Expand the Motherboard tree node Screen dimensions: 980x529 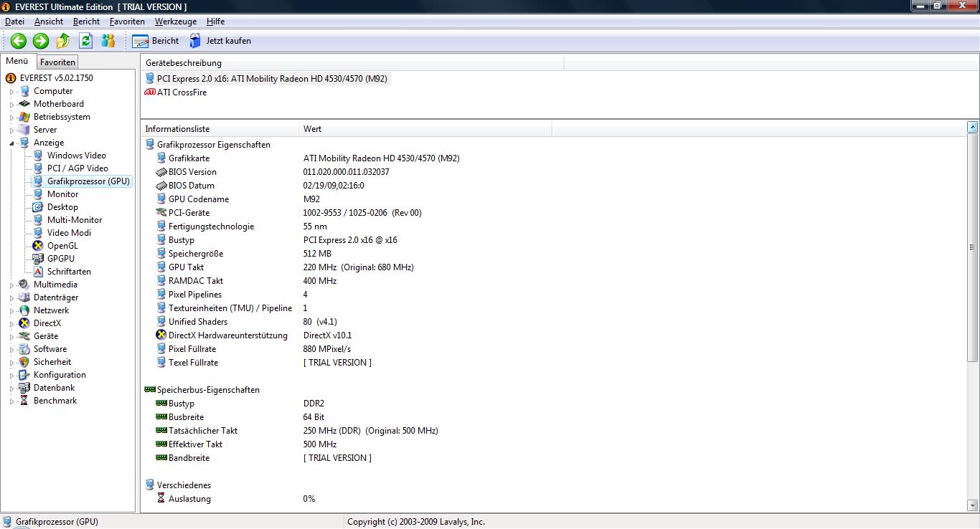[11, 105]
